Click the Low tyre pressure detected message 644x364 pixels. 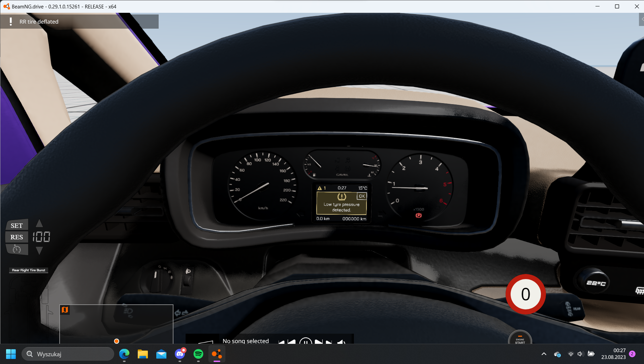pos(342,207)
